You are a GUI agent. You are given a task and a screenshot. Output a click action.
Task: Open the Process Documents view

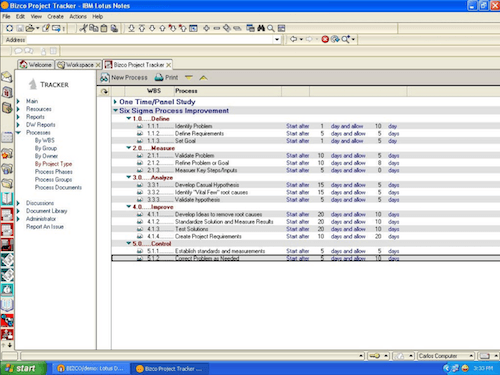pyautogui.click(x=58, y=187)
